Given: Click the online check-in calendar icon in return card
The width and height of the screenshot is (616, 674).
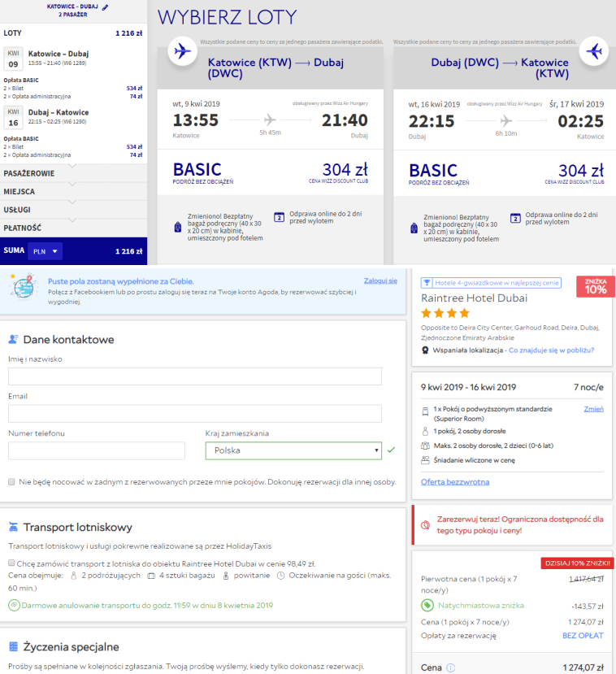Looking at the screenshot, I should (x=515, y=218).
